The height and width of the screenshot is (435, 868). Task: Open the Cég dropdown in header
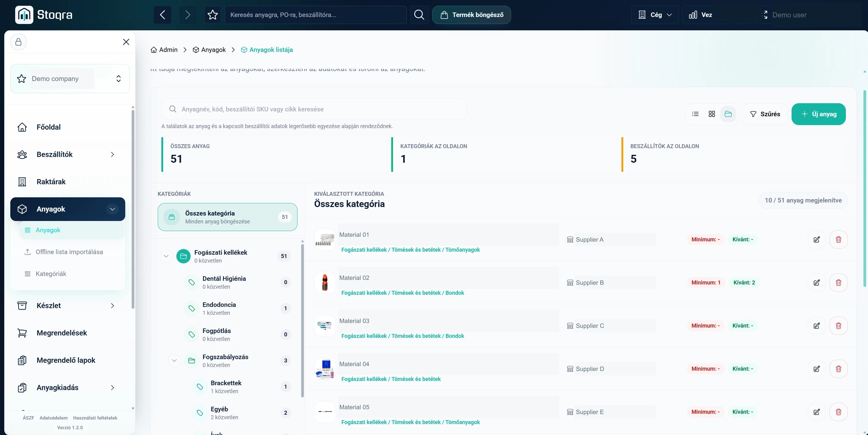click(655, 15)
